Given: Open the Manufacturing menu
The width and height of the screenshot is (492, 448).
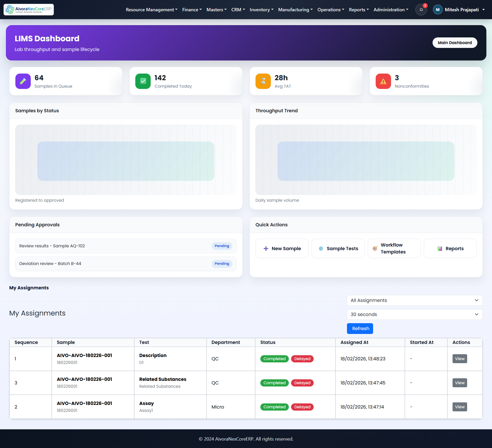Looking at the screenshot, I should pyautogui.click(x=295, y=10).
